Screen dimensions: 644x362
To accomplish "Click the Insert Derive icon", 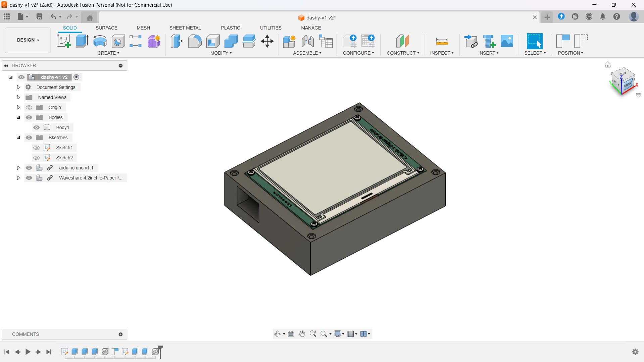I will pos(471,41).
